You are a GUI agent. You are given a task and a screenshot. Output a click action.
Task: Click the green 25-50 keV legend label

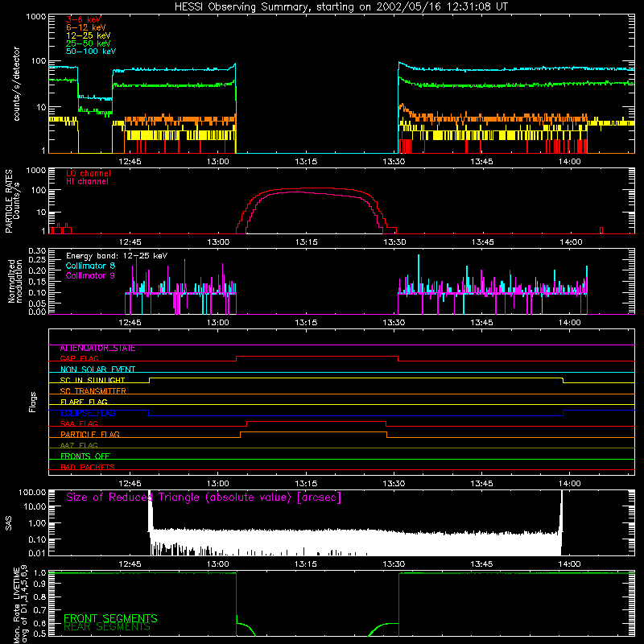(x=89, y=43)
